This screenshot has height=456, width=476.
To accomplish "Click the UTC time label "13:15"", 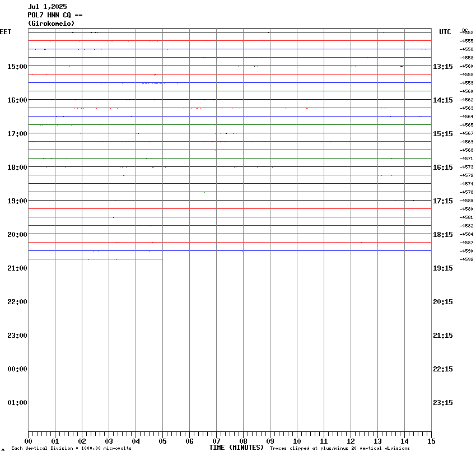I will [443, 67].
